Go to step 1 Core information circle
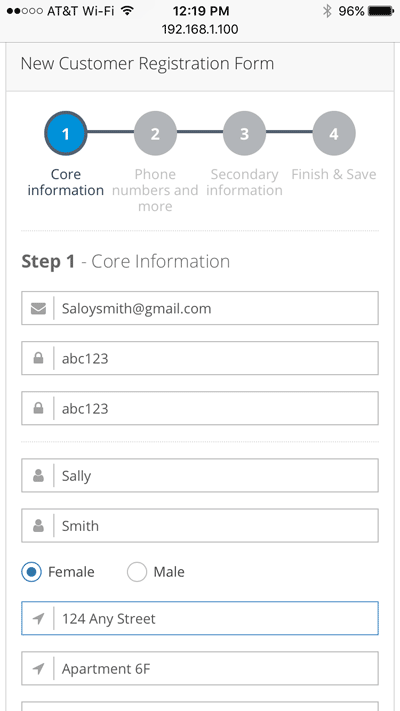This screenshot has height=711, width=400. pyautogui.click(x=66, y=133)
